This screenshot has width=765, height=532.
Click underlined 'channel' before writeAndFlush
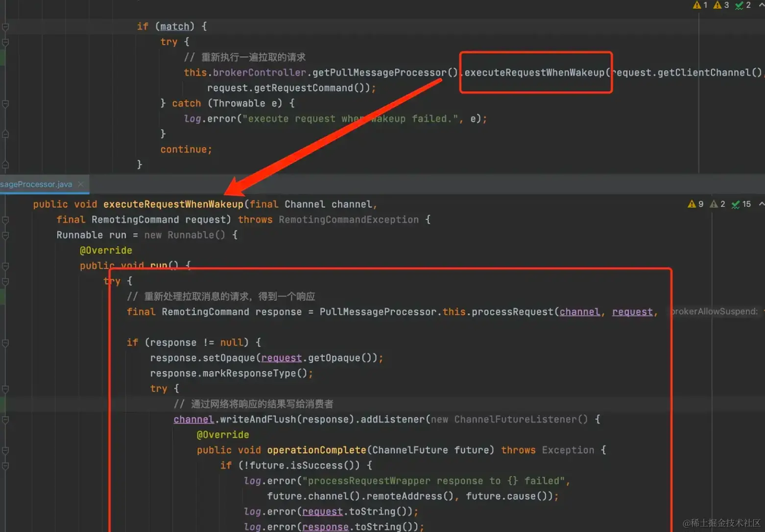[x=193, y=420]
